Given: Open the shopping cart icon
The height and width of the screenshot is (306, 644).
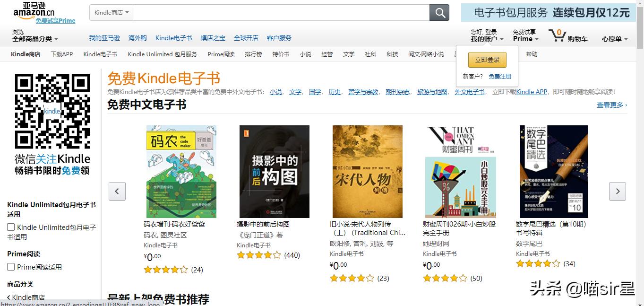Looking at the screenshot, I should (x=557, y=35).
